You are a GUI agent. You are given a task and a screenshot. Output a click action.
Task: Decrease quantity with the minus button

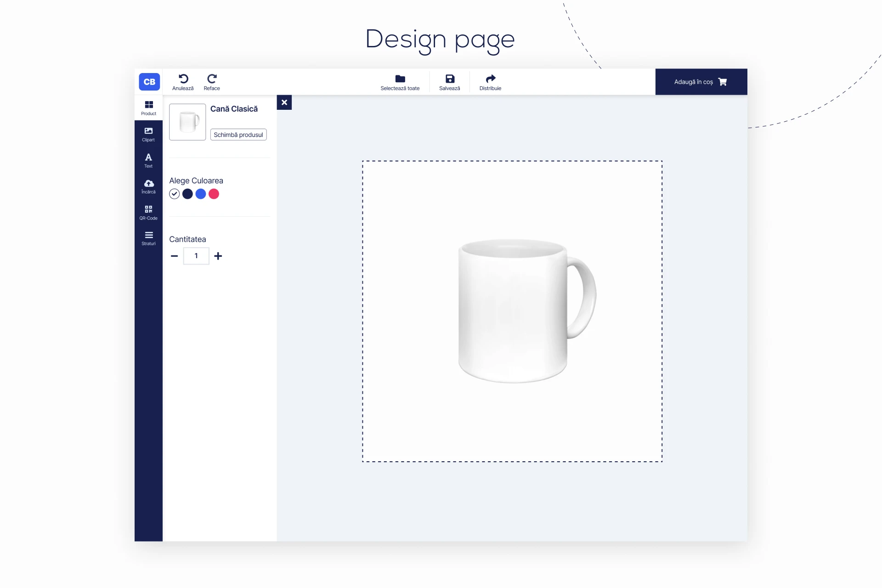(174, 256)
